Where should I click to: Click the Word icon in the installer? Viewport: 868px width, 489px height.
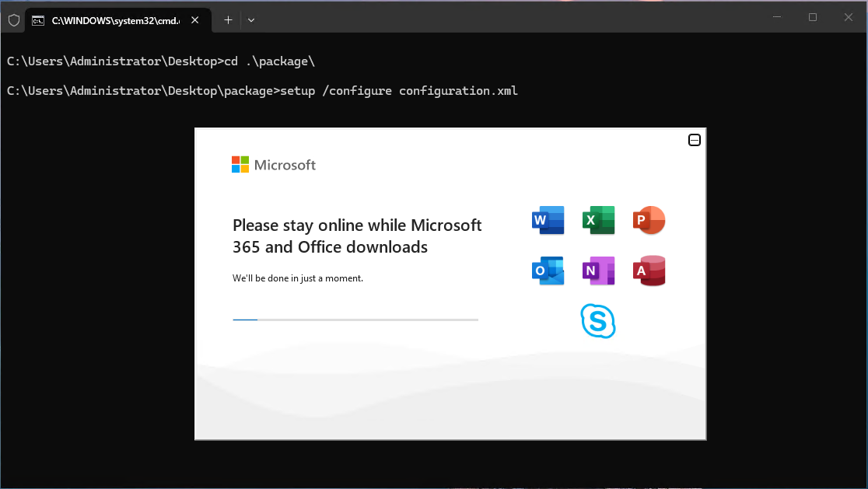click(548, 220)
